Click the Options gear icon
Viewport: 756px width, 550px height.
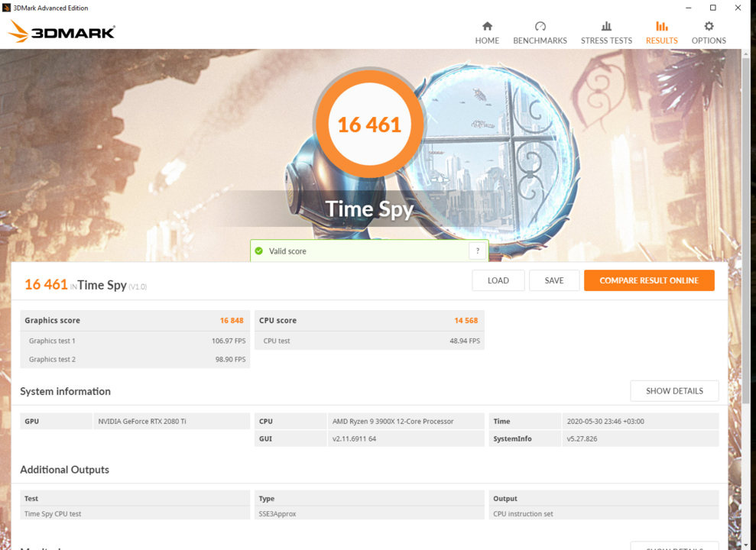[709, 26]
